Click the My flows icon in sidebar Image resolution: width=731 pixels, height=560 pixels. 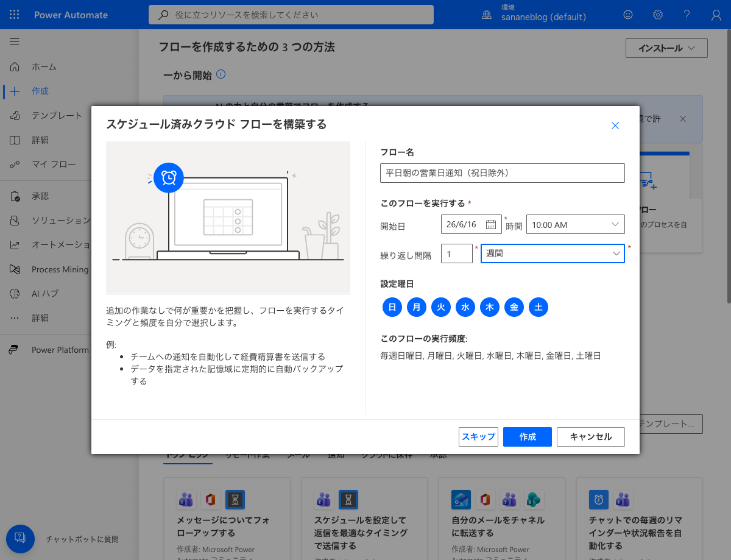15,164
